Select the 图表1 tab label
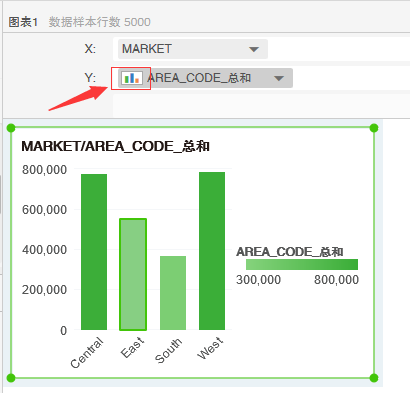The height and width of the screenshot is (393, 410). click(23, 22)
